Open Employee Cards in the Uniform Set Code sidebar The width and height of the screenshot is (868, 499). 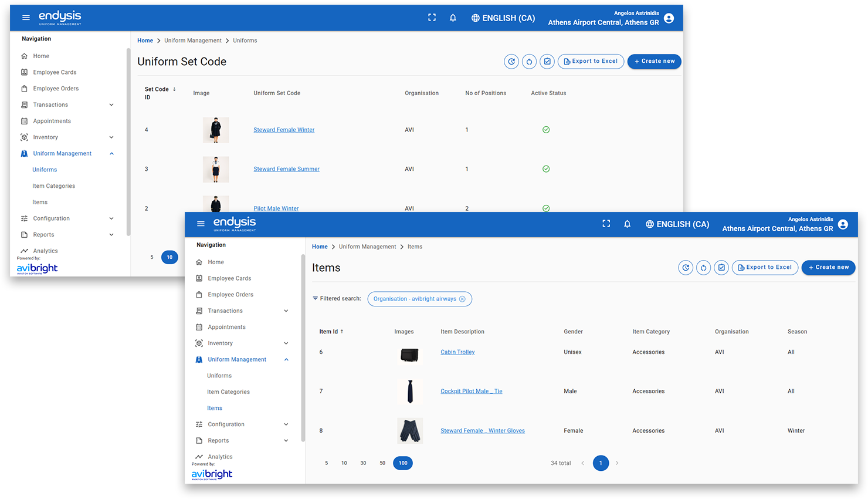55,72
